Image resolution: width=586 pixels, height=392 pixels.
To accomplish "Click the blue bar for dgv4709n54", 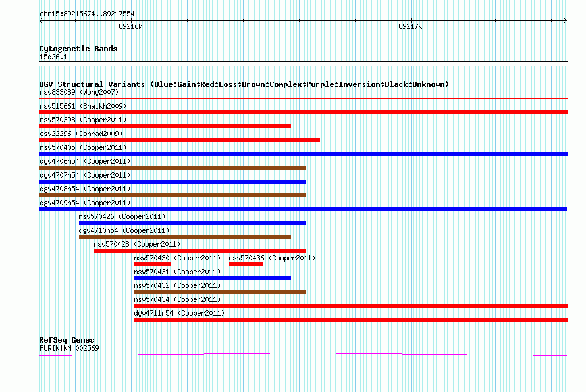I will 303,209.
